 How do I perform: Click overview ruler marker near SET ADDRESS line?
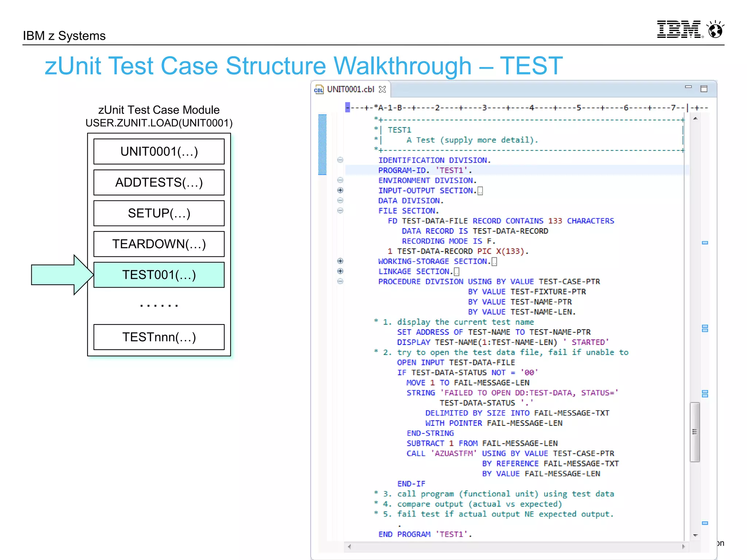tap(705, 328)
